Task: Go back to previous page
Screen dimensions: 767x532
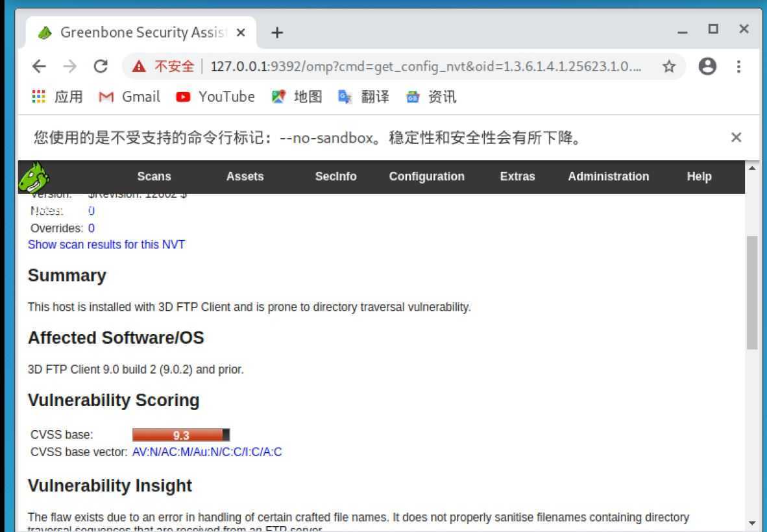Action: (39, 66)
